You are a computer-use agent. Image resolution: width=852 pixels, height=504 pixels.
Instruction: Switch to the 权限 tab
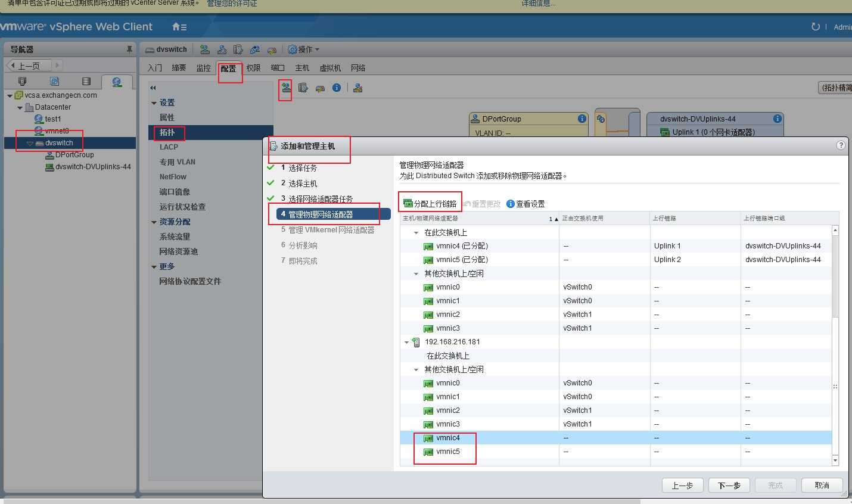tap(254, 68)
